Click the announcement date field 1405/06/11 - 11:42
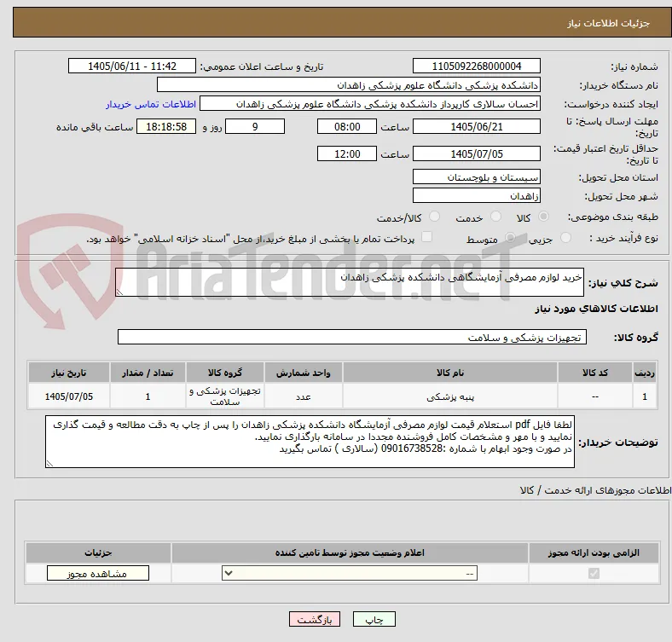672x642 pixels. [132, 66]
